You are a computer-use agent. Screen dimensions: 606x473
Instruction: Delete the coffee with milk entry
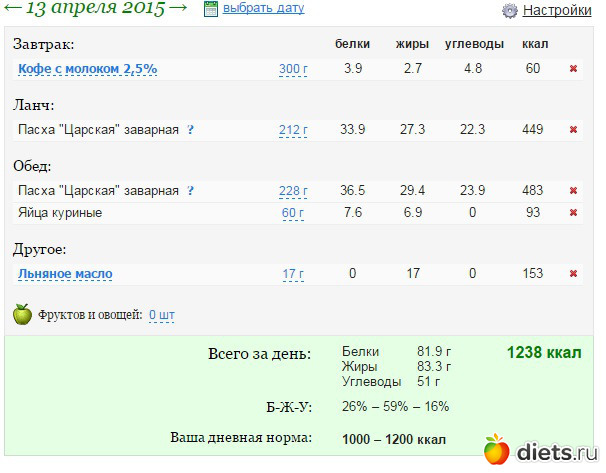coord(573,69)
